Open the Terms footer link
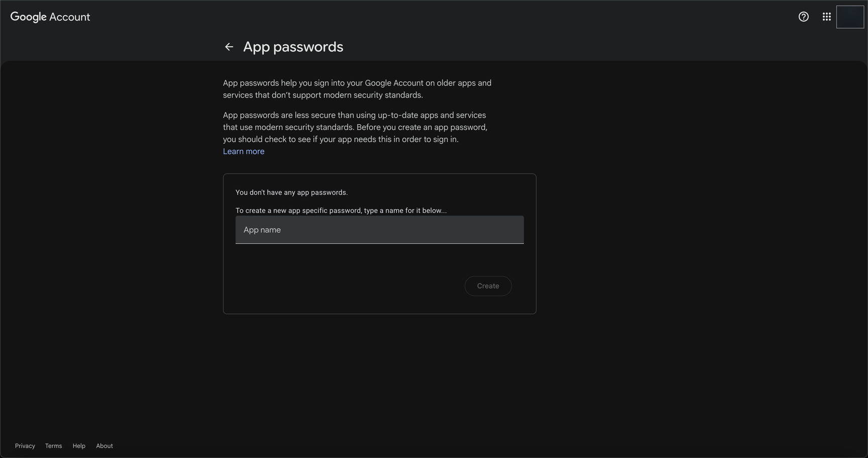The height and width of the screenshot is (458, 868). (54, 446)
